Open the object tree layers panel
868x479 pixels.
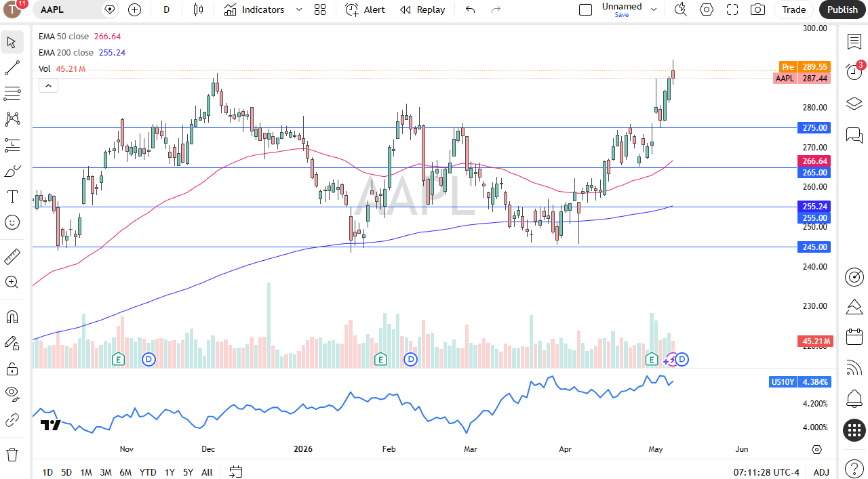pos(854,104)
